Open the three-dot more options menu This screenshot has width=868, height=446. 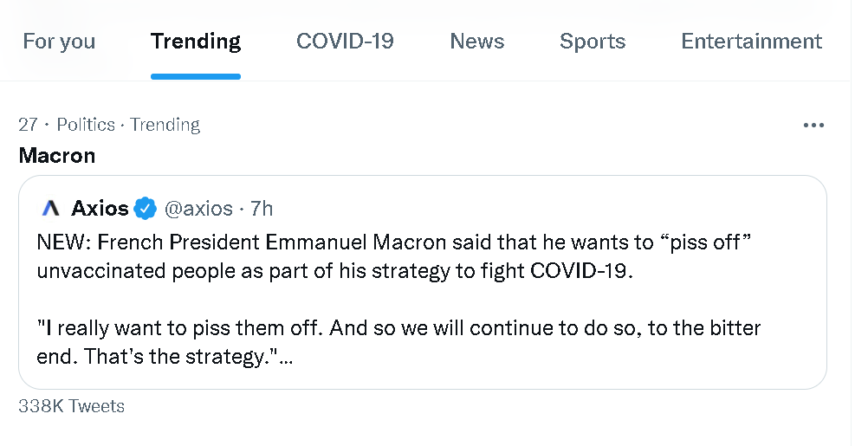(813, 126)
